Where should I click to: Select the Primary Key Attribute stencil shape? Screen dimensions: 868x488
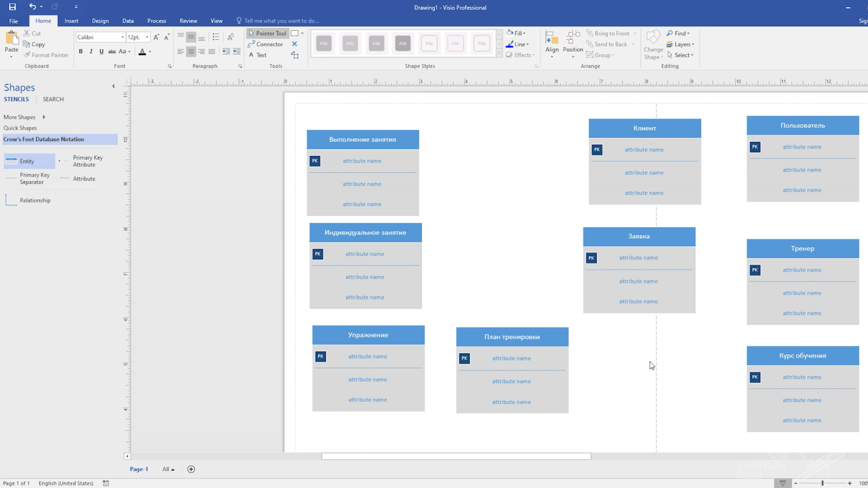point(82,161)
